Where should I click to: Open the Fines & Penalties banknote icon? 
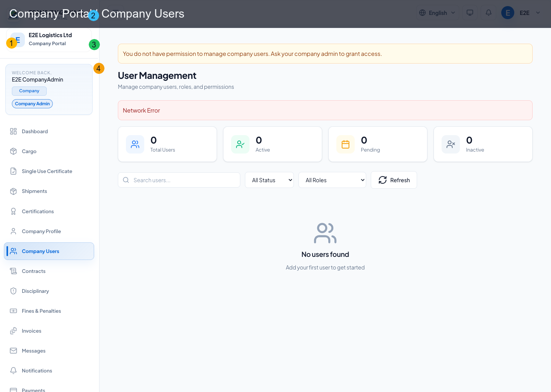(x=13, y=311)
